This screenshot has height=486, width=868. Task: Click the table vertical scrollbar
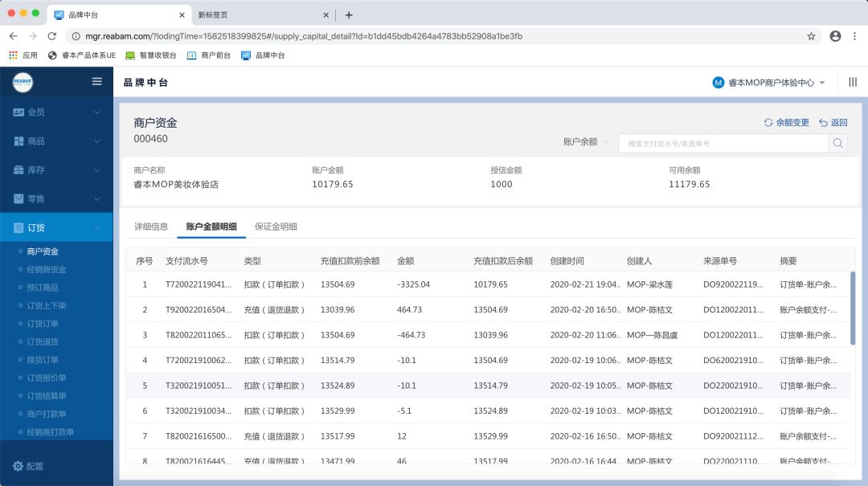click(x=853, y=308)
